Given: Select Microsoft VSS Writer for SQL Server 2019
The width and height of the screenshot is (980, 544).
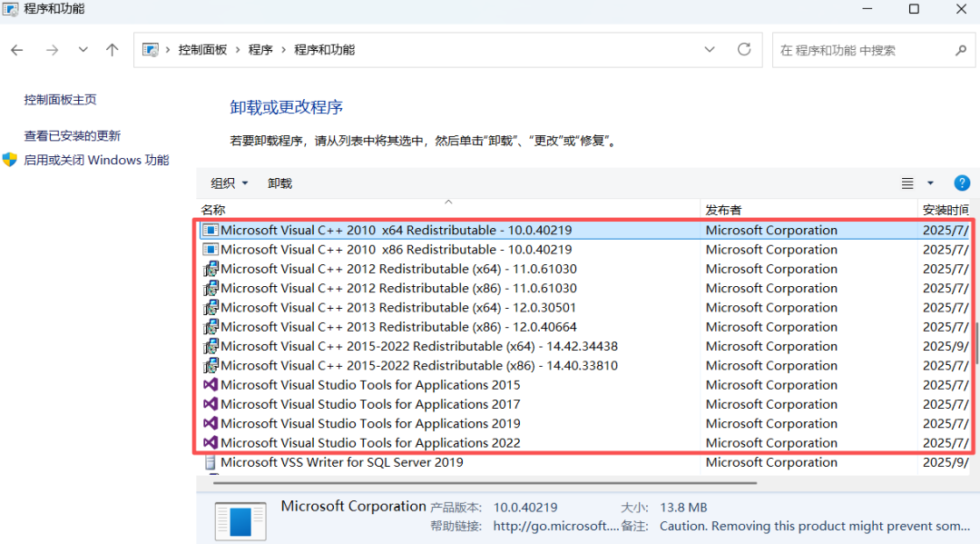Looking at the screenshot, I should pos(341,462).
